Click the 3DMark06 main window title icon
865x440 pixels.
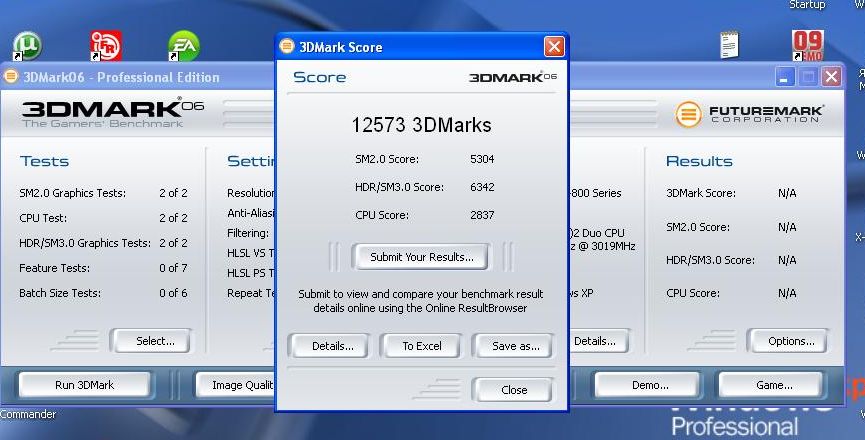[x=11, y=77]
